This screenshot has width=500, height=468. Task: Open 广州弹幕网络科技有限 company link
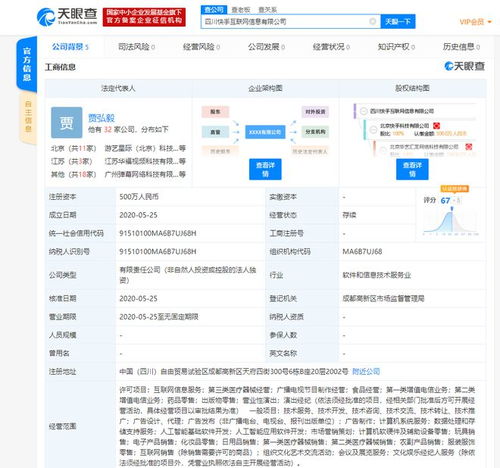tap(145, 174)
